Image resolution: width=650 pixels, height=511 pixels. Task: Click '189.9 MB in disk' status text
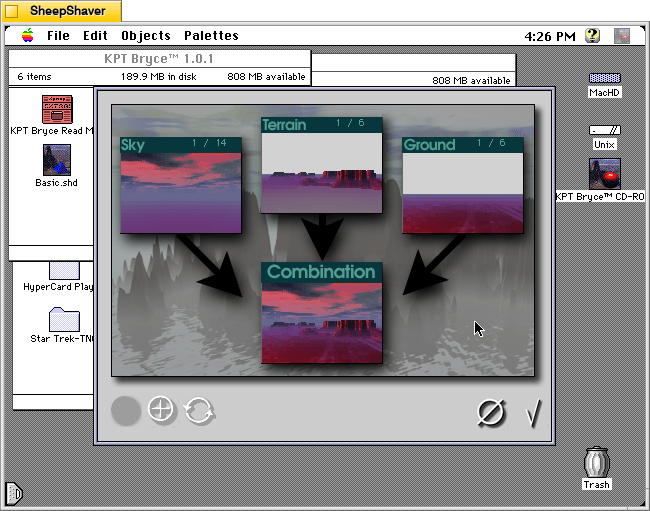point(159,77)
